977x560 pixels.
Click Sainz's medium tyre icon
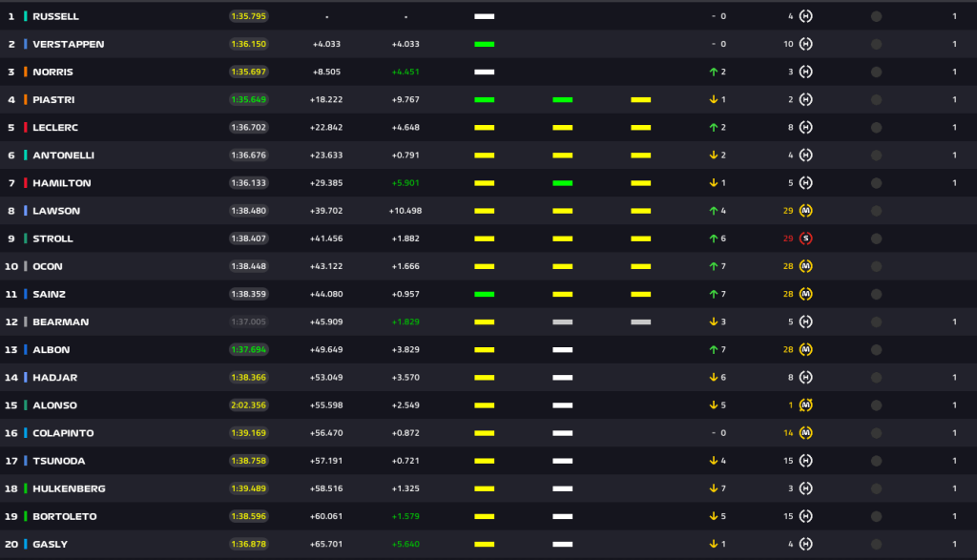tap(805, 294)
